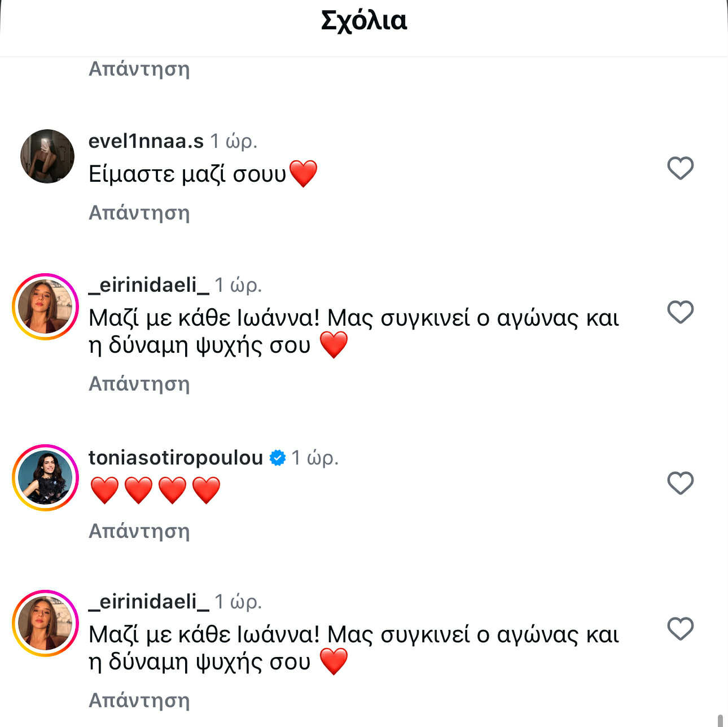The image size is (728, 727).
Task: Reply to toniasotiropoulou via Απάντηση
Action: [x=139, y=531]
